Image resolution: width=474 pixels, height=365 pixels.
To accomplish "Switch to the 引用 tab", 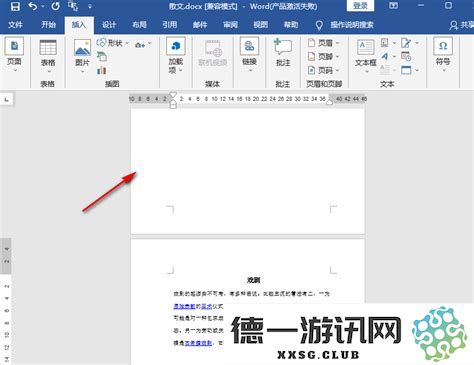I will (x=170, y=25).
